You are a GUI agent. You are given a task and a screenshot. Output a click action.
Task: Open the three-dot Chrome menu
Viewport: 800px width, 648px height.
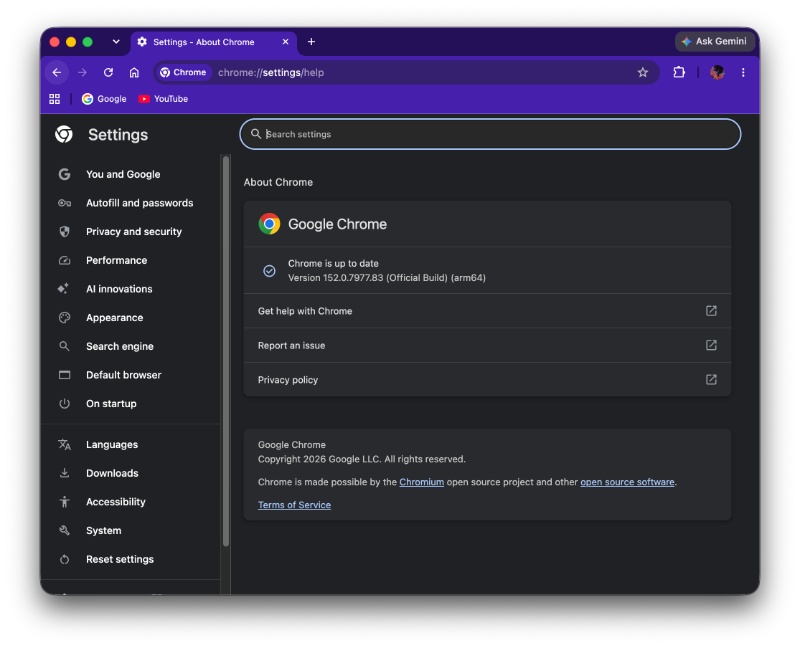click(x=743, y=72)
